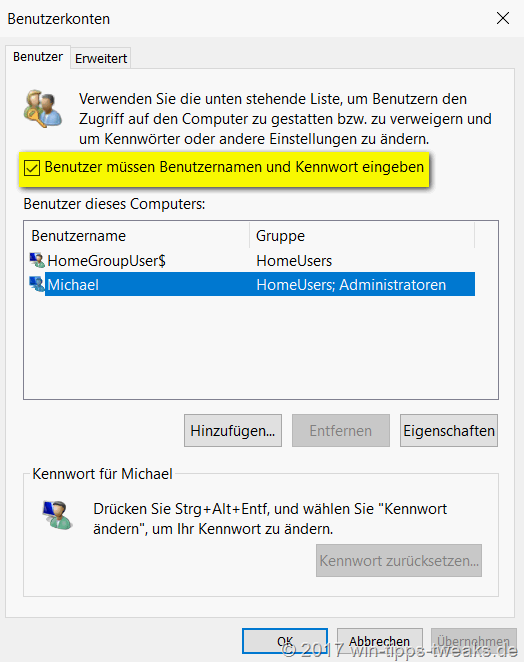Image resolution: width=524 pixels, height=662 pixels.
Task: Click the Michael account icon in list
Action: tap(37, 284)
